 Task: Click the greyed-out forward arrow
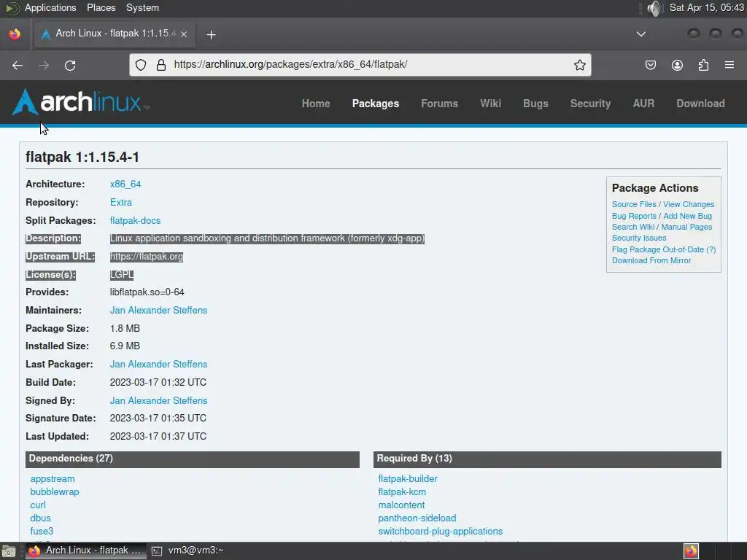(x=44, y=65)
